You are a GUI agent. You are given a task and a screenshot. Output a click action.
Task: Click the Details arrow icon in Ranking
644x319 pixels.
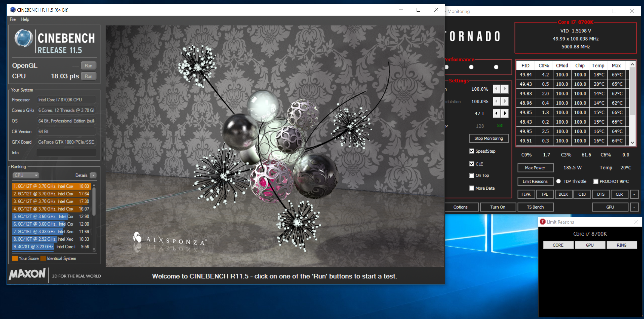(93, 175)
